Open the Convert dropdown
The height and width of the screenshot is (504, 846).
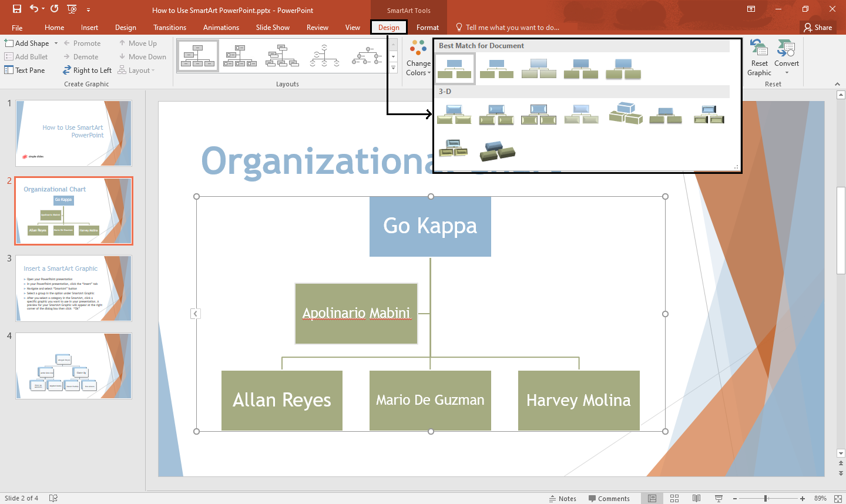[787, 58]
